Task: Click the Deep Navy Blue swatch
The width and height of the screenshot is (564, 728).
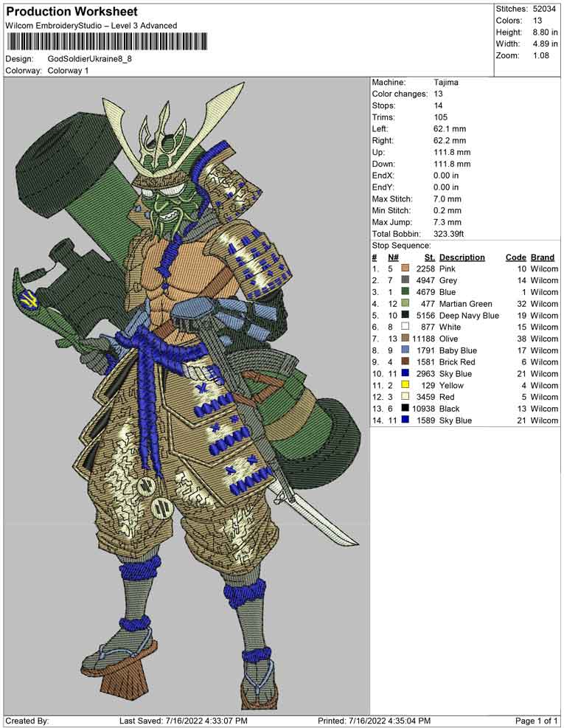Action: 405,315
